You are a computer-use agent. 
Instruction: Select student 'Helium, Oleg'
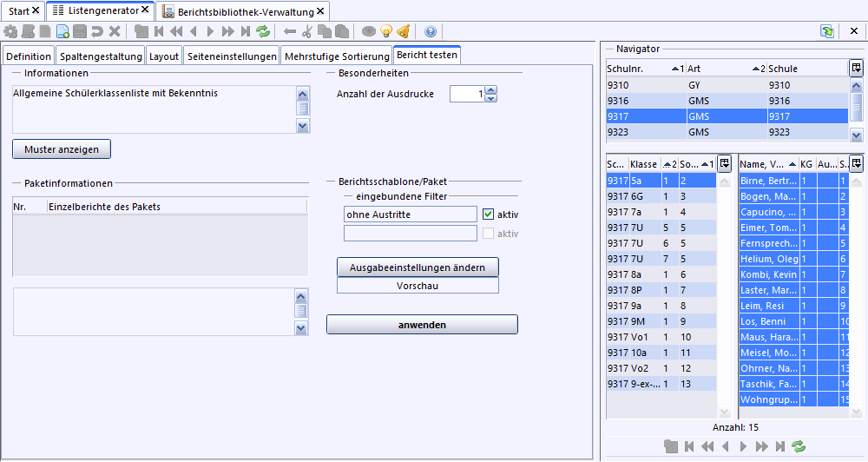click(x=793, y=259)
